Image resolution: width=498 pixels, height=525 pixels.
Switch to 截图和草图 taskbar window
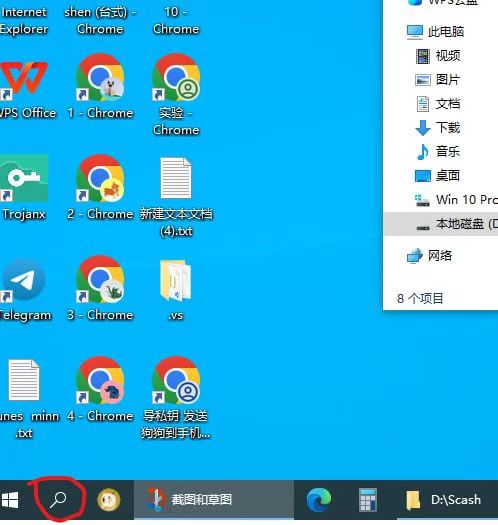[214, 500]
